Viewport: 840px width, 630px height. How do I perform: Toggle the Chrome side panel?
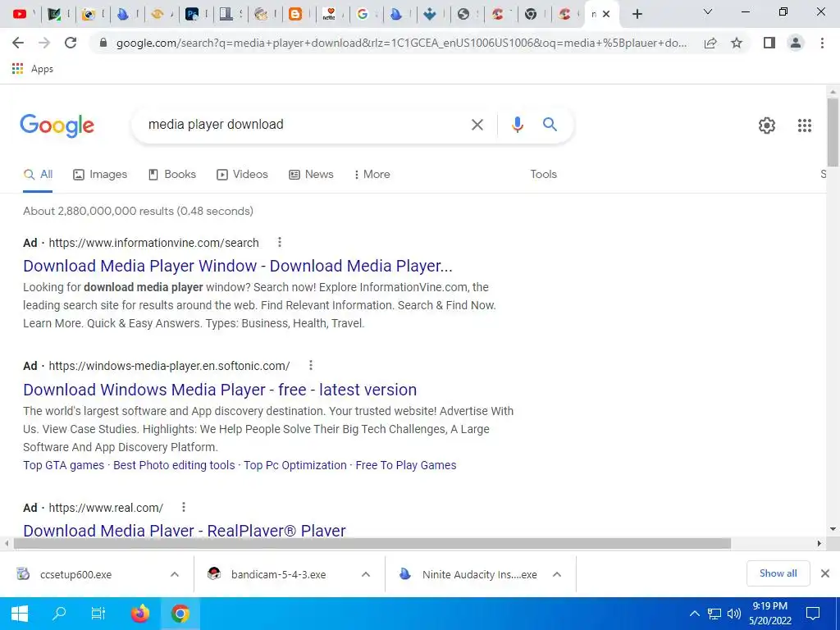(769, 43)
